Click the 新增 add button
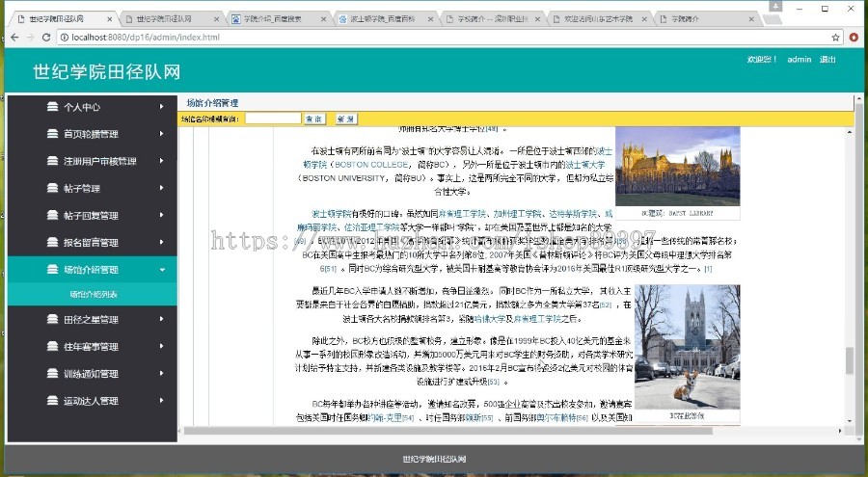868x477 pixels. coord(346,119)
